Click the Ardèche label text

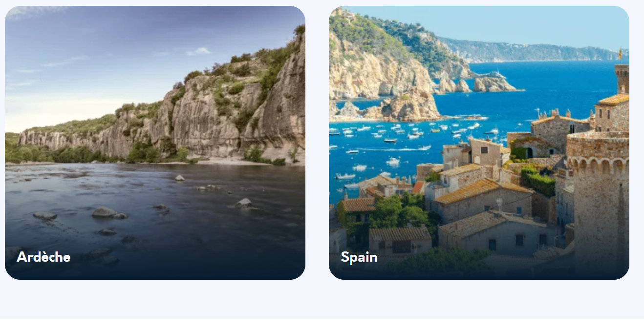(43, 257)
